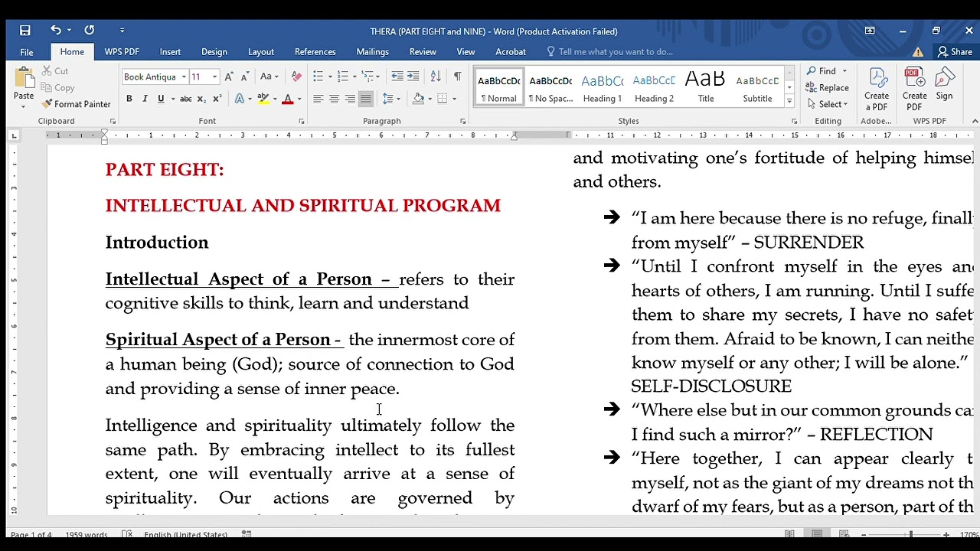Toggle subscript formatting
This screenshot has width=980, height=551.
(201, 99)
